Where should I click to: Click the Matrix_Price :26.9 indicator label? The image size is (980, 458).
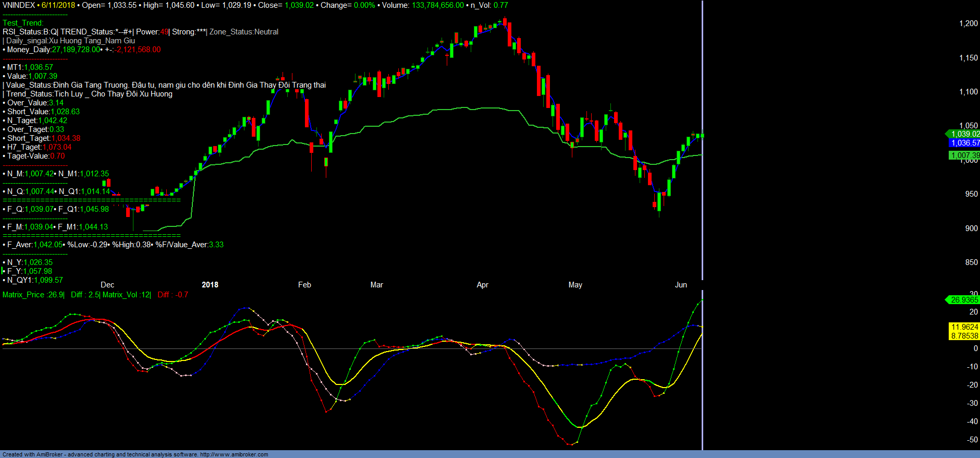coord(32,295)
